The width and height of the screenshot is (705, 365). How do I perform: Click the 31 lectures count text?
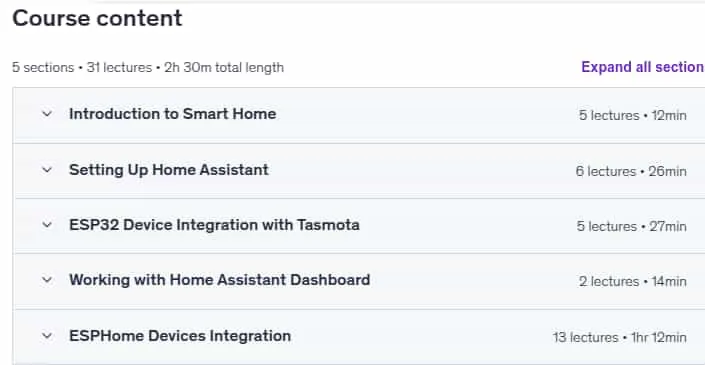coord(119,67)
